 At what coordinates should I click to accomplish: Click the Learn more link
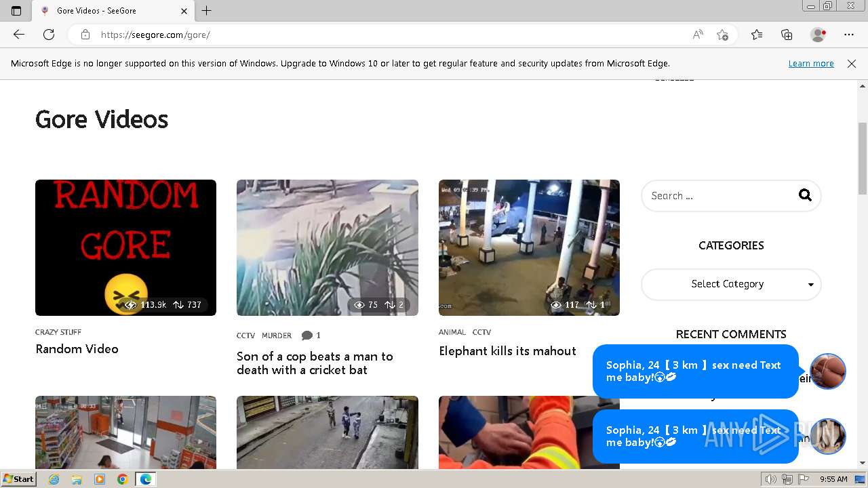(x=811, y=64)
